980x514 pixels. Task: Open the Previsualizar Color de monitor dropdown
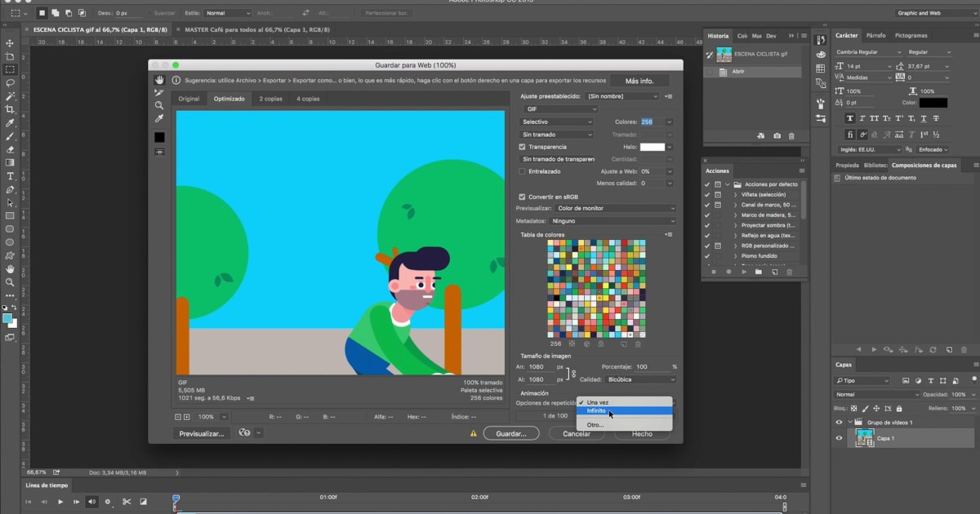pos(616,209)
